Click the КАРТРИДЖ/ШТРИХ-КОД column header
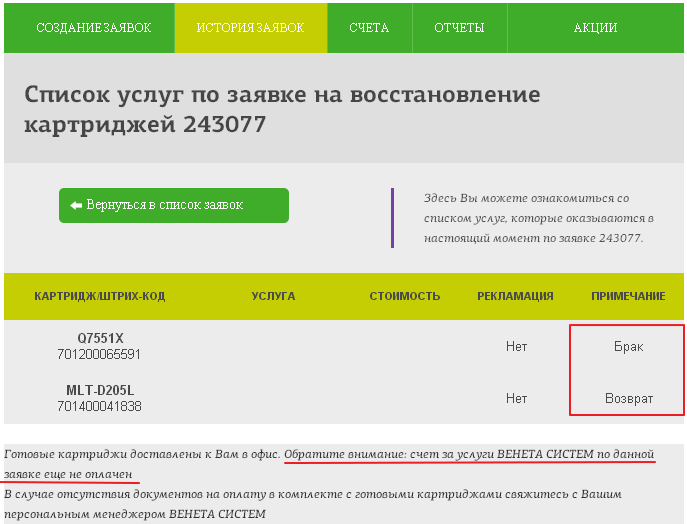The width and height of the screenshot is (687, 524). 99,297
